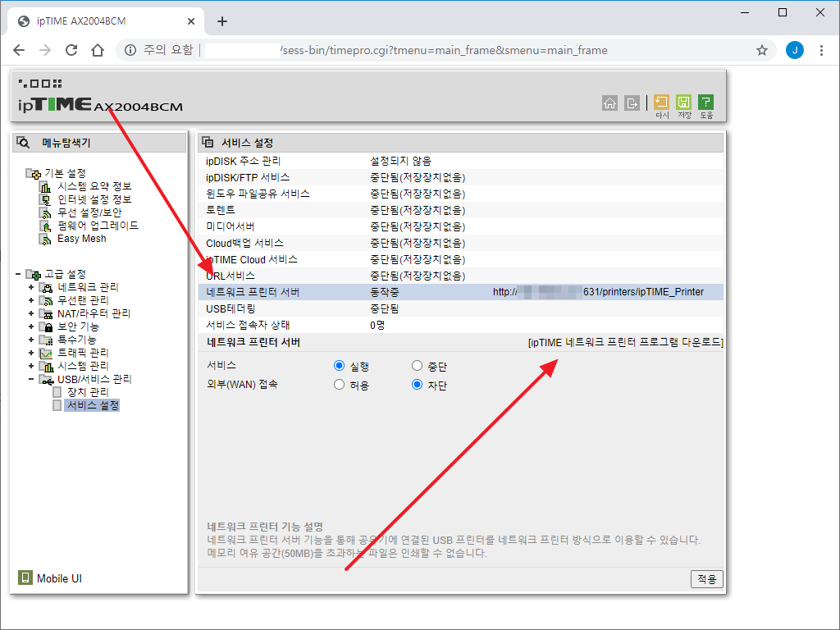Image resolution: width=840 pixels, height=630 pixels.
Task: Select 중단 for 서비스
Action: click(417, 365)
